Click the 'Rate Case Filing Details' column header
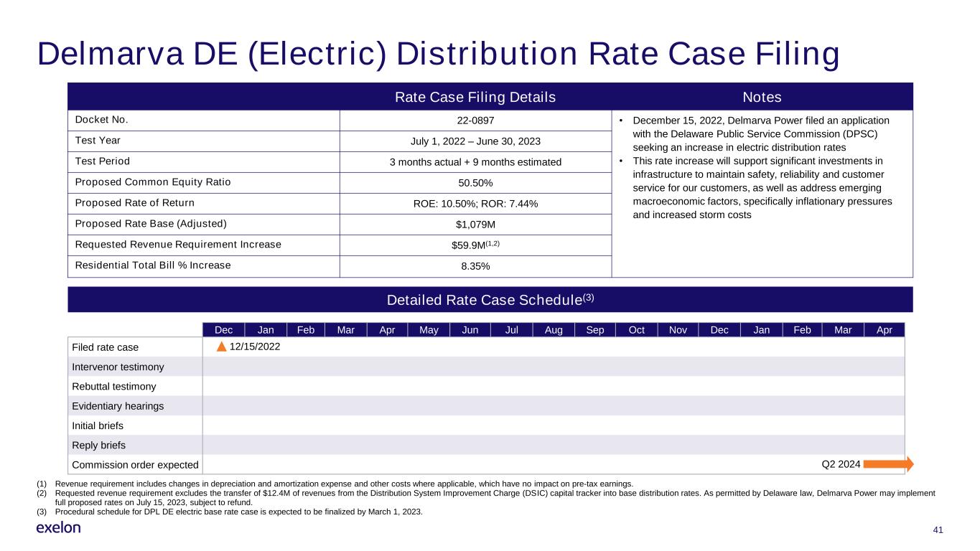 coord(475,97)
